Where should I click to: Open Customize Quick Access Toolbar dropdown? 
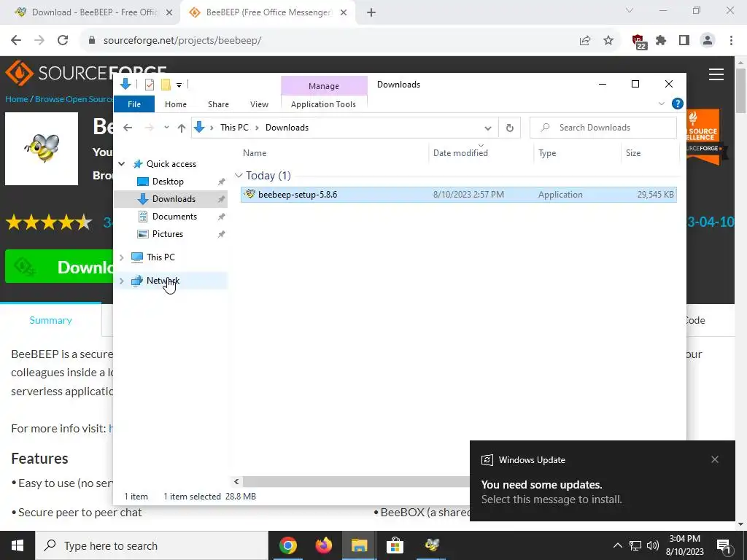(x=179, y=85)
